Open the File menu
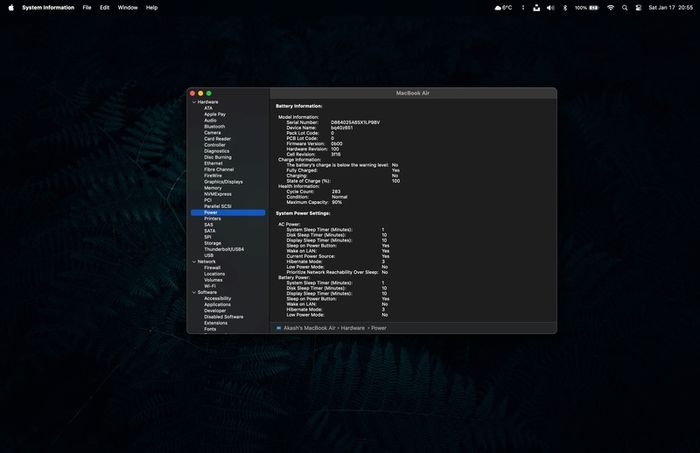The width and height of the screenshot is (700, 453). tap(87, 8)
